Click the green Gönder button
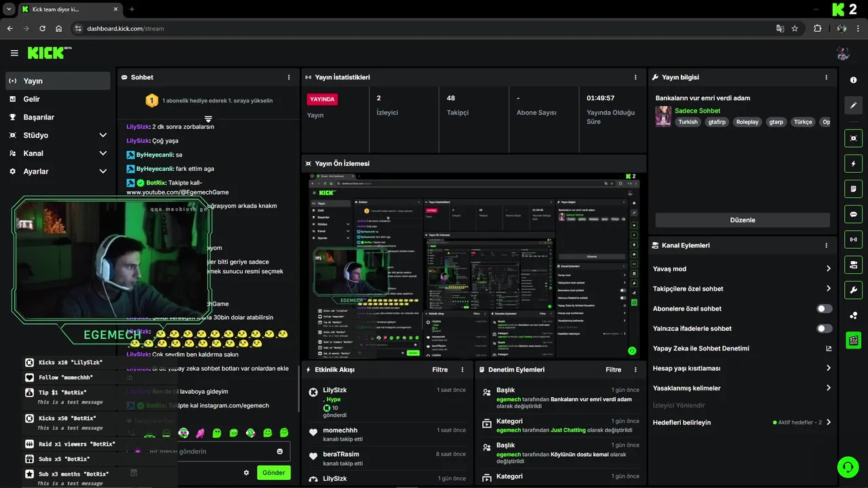 pos(274,472)
